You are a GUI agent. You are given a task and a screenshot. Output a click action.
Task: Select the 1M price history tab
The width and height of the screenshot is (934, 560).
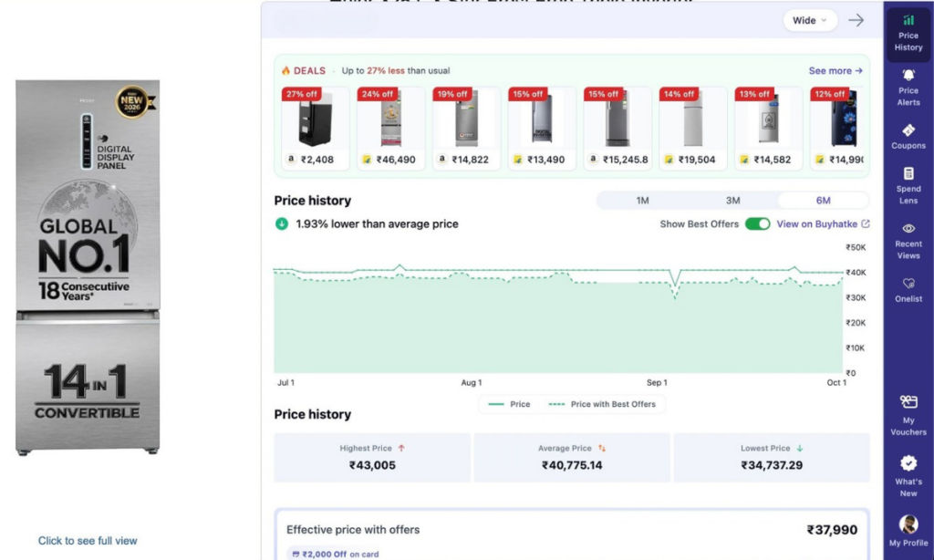(x=642, y=201)
